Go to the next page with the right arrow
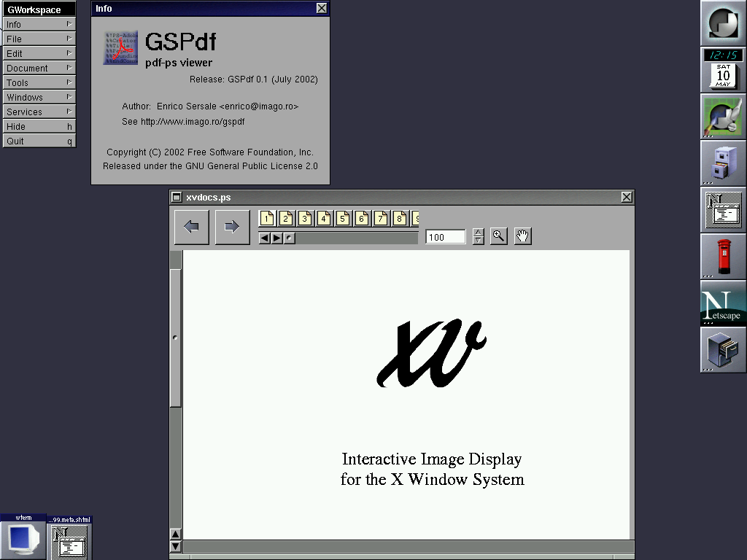The height and width of the screenshot is (560, 747). coord(232,227)
